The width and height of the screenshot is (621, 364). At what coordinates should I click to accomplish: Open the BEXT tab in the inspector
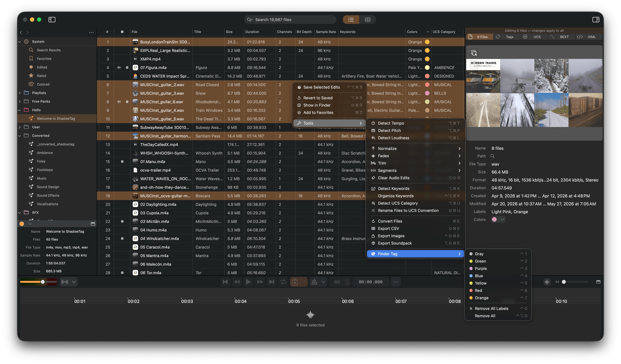[x=562, y=37]
